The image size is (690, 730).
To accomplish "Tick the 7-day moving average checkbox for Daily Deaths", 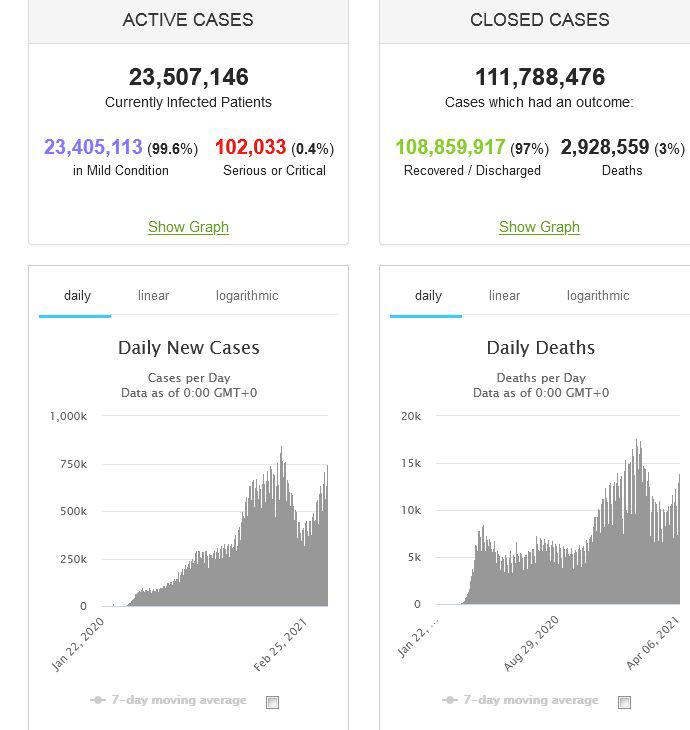I will point(625,703).
